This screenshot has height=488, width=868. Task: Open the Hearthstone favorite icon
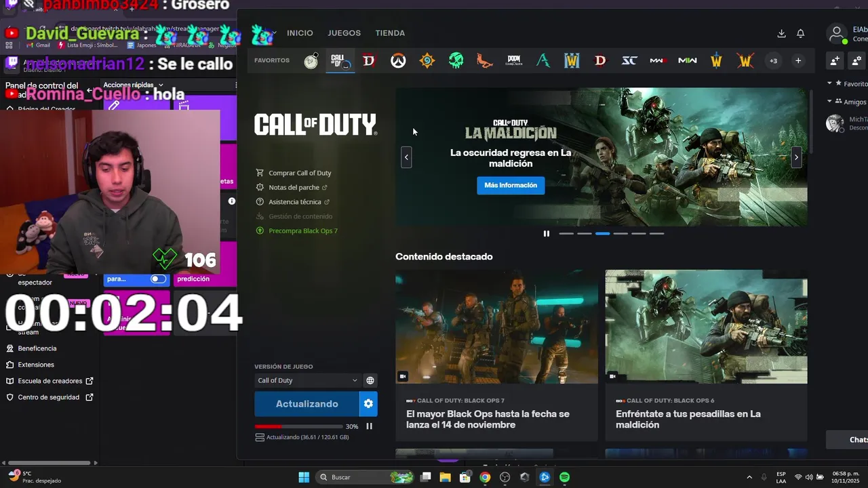[427, 61]
